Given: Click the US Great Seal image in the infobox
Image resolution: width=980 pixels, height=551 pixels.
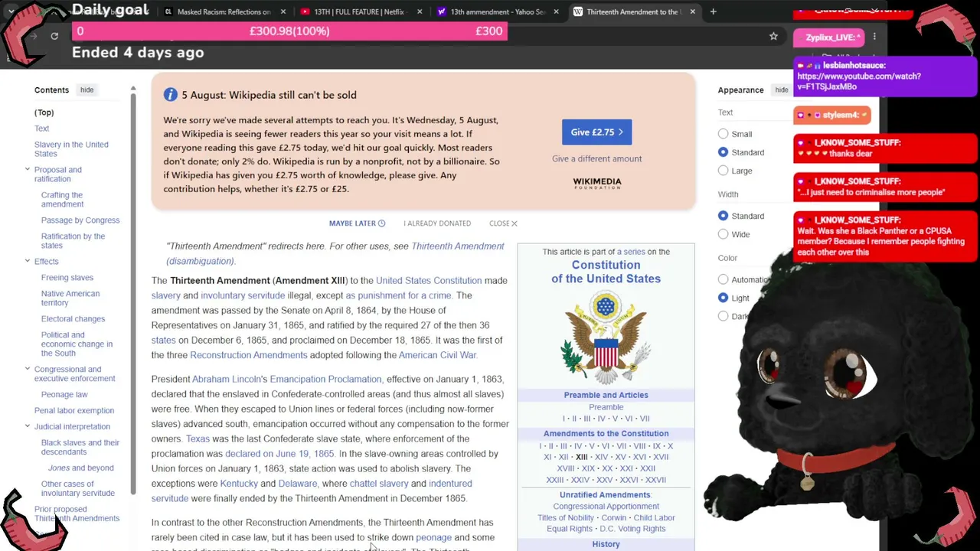Looking at the screenshot, I should [606, 336].
